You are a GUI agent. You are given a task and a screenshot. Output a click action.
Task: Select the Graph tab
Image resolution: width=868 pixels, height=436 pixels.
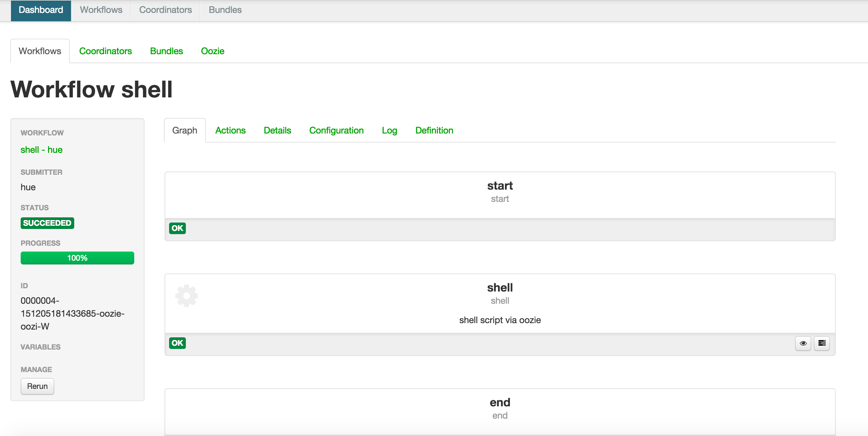pyautogui.click(x=184, y=130)
